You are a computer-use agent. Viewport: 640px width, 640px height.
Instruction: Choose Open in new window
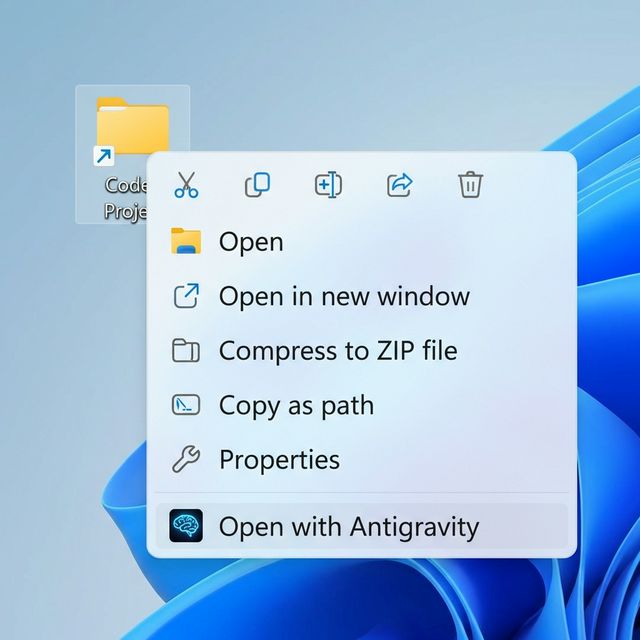tap(344, 296)
